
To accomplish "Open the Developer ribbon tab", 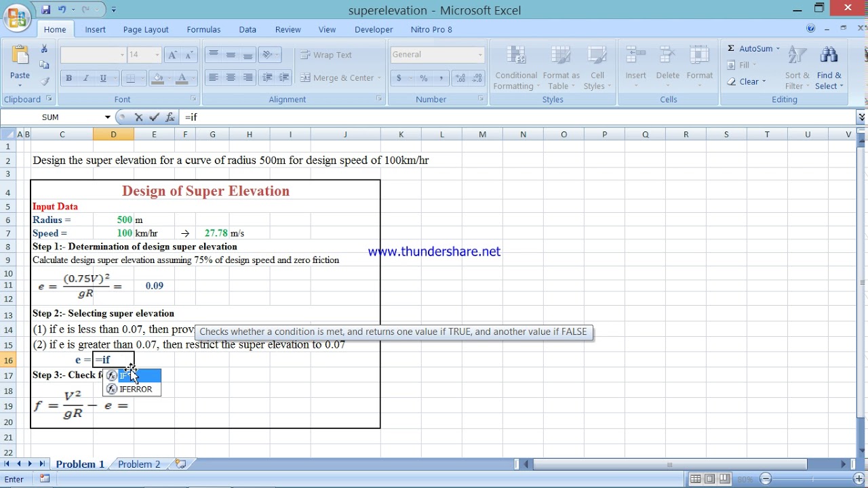I will (374, 29).
